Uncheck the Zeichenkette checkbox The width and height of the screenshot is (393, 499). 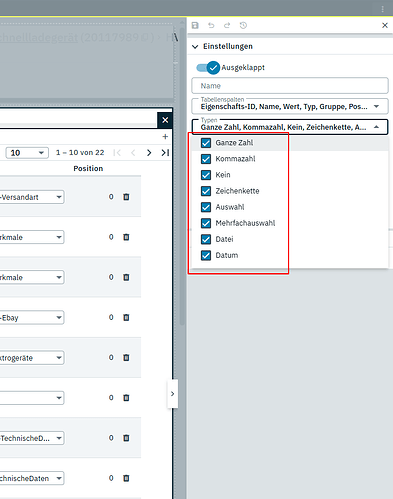pyautogui.click(x=206, y=191)
